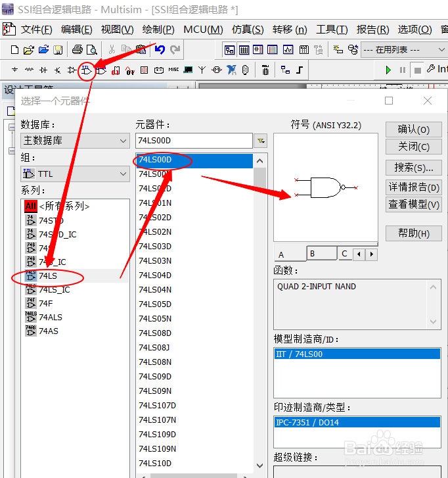Screen dimensions: 448x478
Task: Click the Paste clipboard icon
Action: click(141, 49)
